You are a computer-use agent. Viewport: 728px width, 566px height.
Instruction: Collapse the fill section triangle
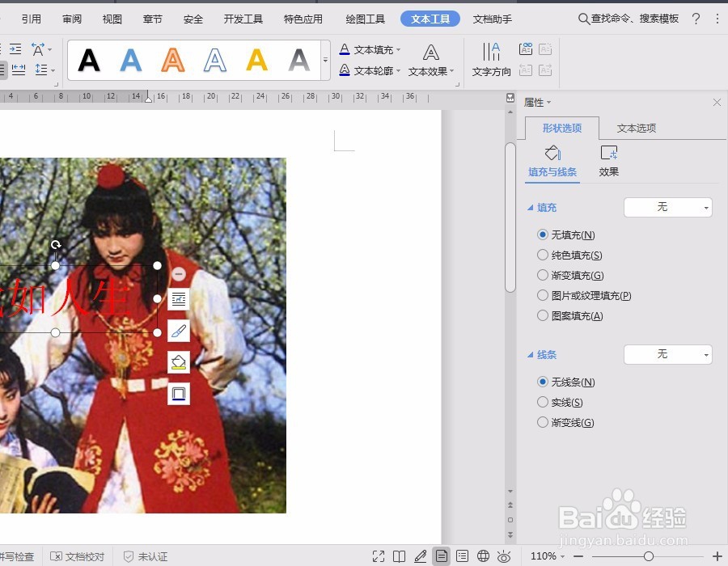point(530,208)
